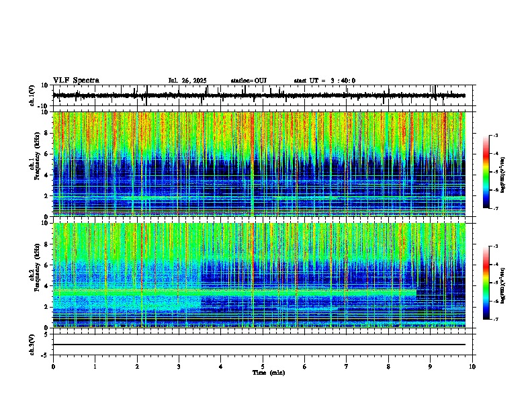Click the "ch.1(V)" axis label
This screenshot has height=411, width=532.
pyautogui.click(x=32, y=95)
